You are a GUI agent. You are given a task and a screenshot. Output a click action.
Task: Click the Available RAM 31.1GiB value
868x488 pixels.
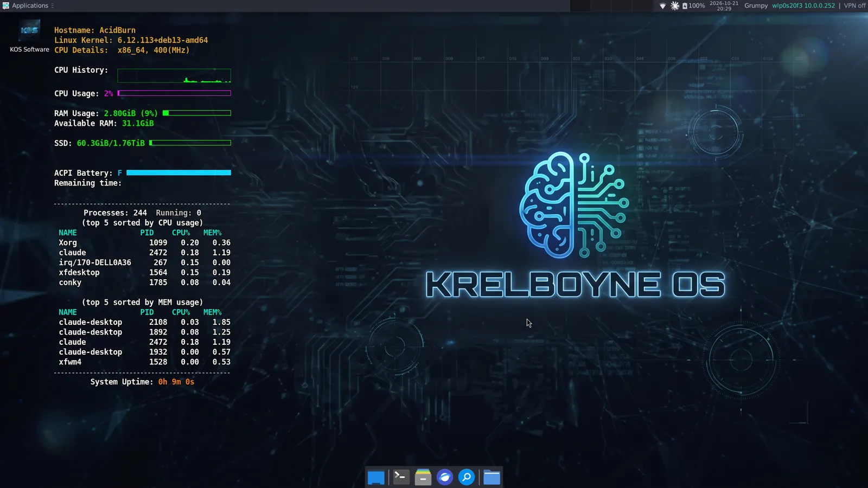[138, 123]
